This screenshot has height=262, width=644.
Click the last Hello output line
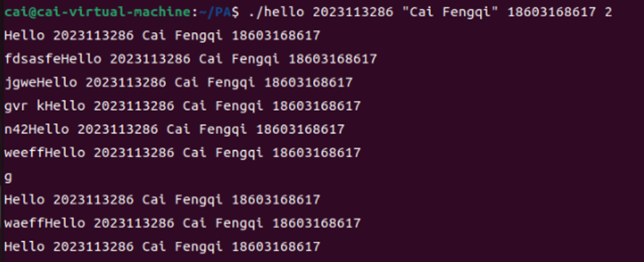point(161,246)
